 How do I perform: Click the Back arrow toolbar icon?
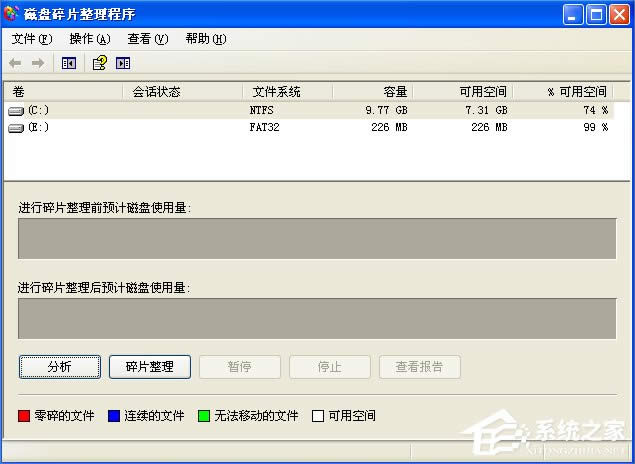15,63
